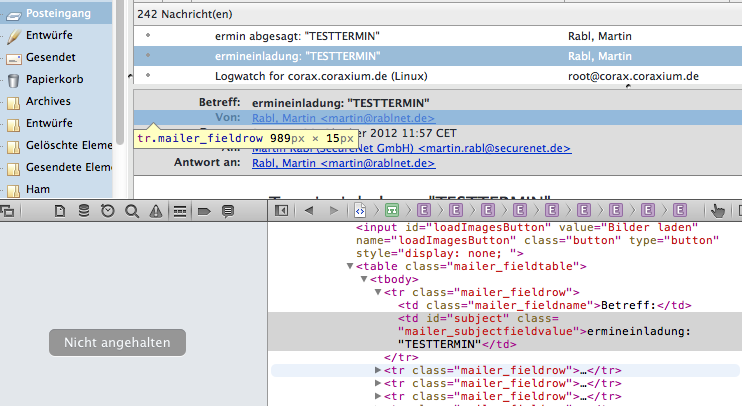Open the Storage panel with database icon
The width and height of the screenshot is (742, 406).
point(83,211)
